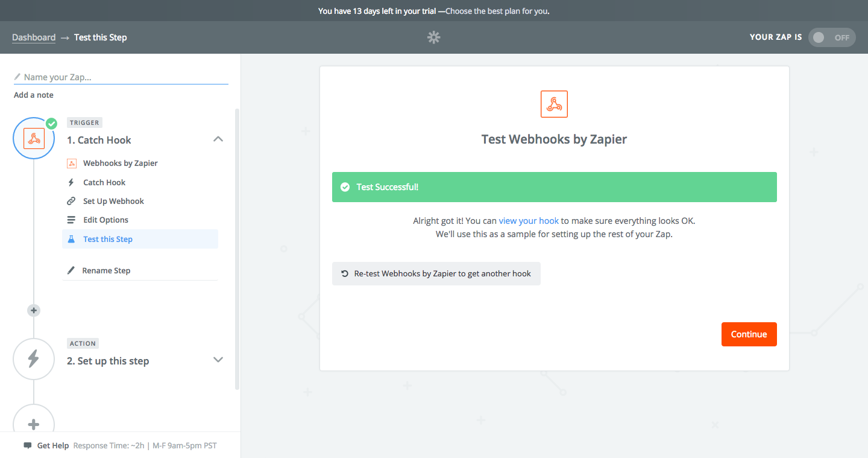868x458 pixels.
Task: Click the checkmark icon in Test Successful banner
Action: click(x=345, y=187)
